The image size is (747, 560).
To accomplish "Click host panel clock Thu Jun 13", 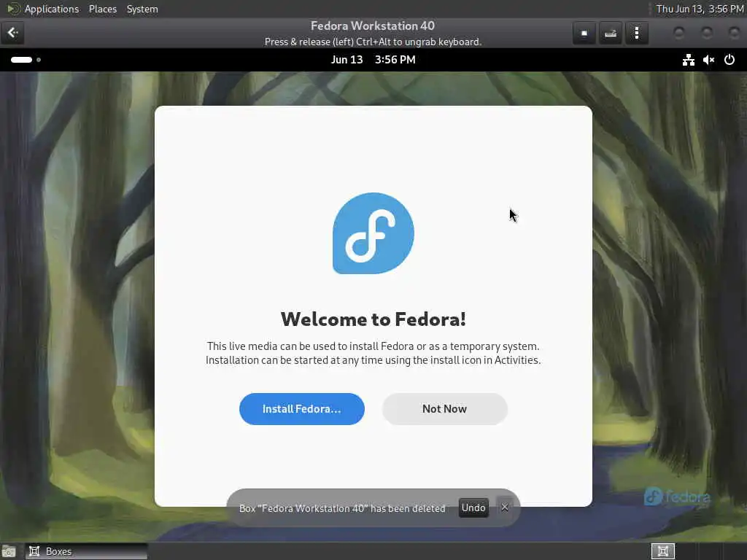I will (x=700, y=9).
